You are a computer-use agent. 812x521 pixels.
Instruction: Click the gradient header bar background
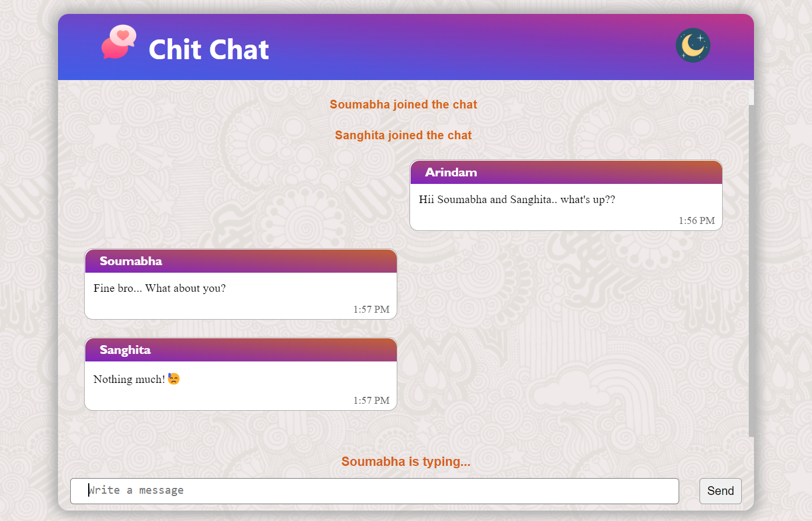click(x=464, y=48)
